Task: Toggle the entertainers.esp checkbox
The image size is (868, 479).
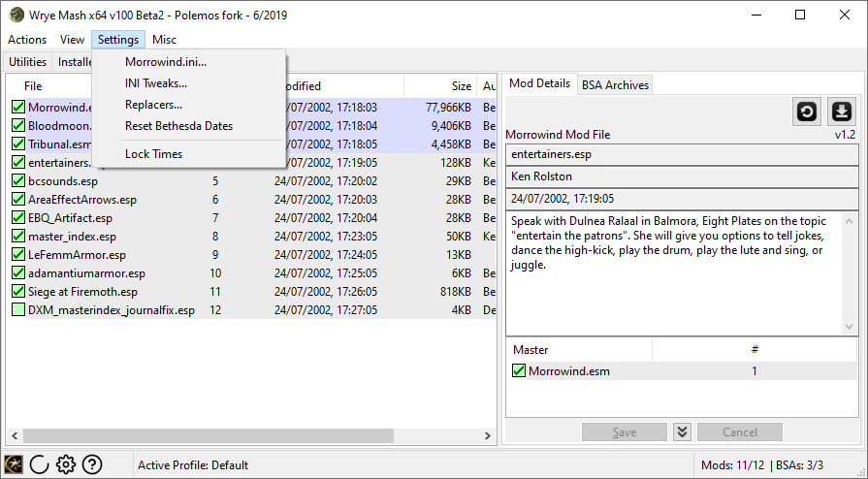Action: (18, 163)
